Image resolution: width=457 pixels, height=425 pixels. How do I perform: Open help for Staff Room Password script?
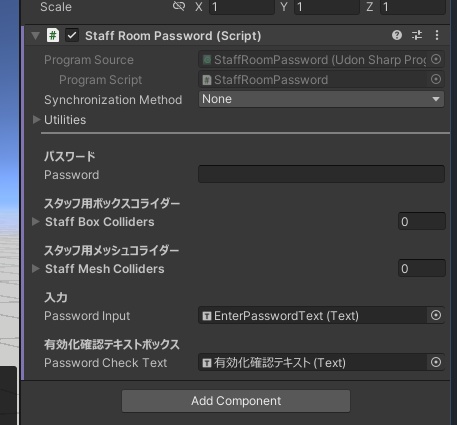397,35
